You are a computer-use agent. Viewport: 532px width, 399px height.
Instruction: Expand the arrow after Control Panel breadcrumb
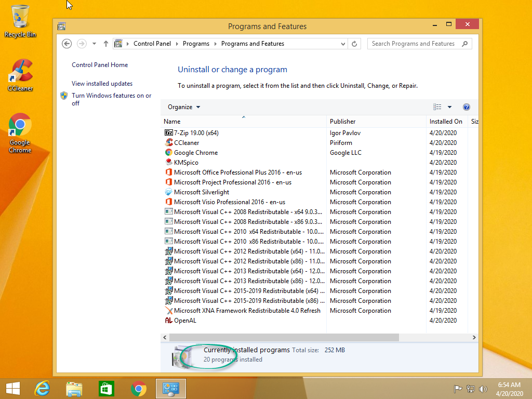[x=177, y=44]
